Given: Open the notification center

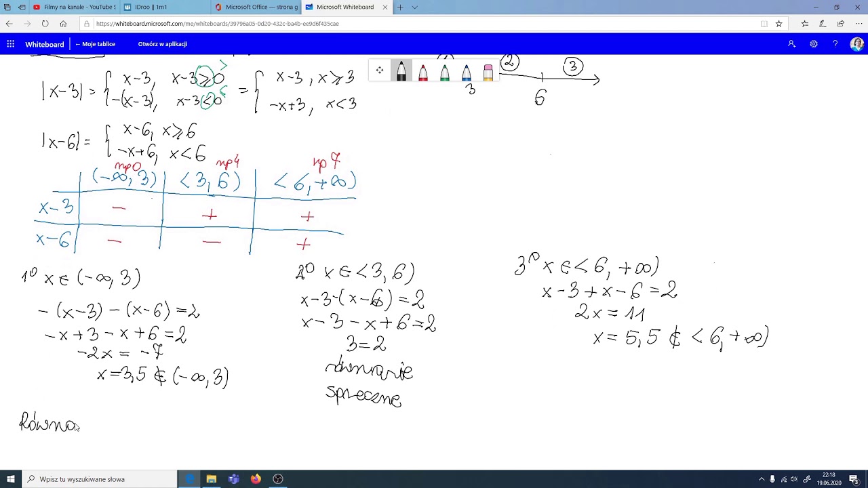Looking at the screenshot, I should coord(854,479).
